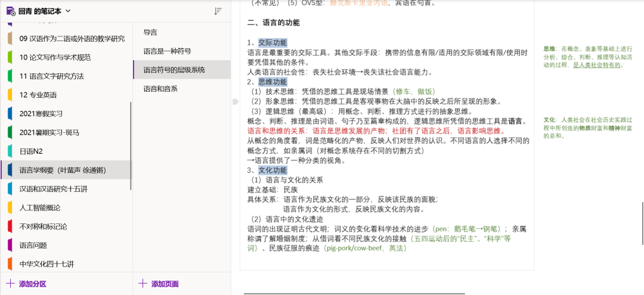Image resolution: width=644 pixels, height=295 pixels.
Task: Select the 语言是一种符号 page
Action: point(167,51)
